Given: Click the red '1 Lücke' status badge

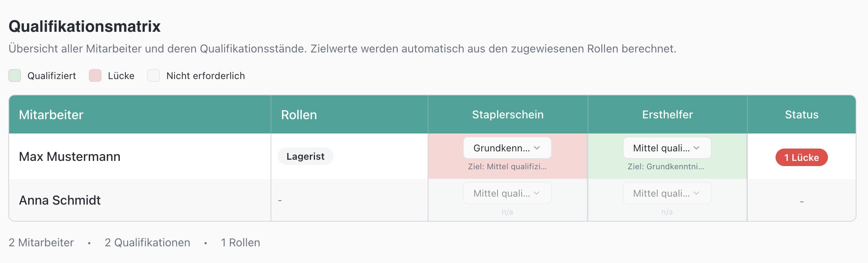Looking at the screenshot, I should [x=801, y=157].
